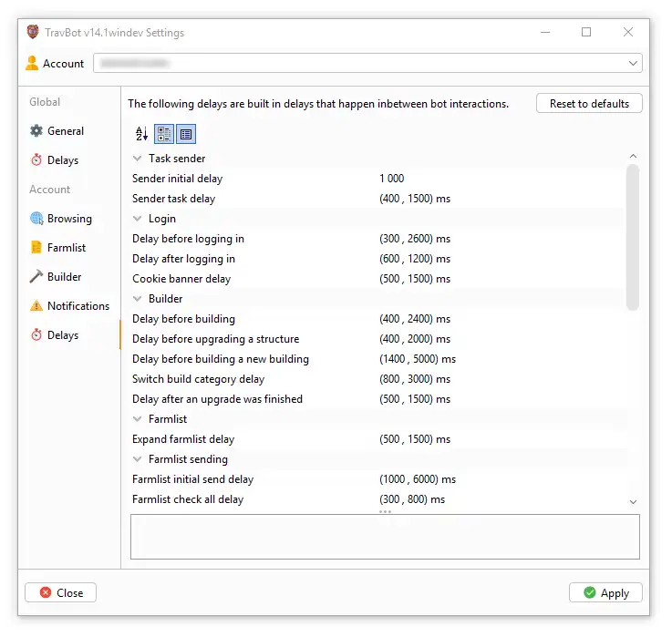Click the General gear icon
The height and width of the screenshot is (637, 672).
point(36,131)
